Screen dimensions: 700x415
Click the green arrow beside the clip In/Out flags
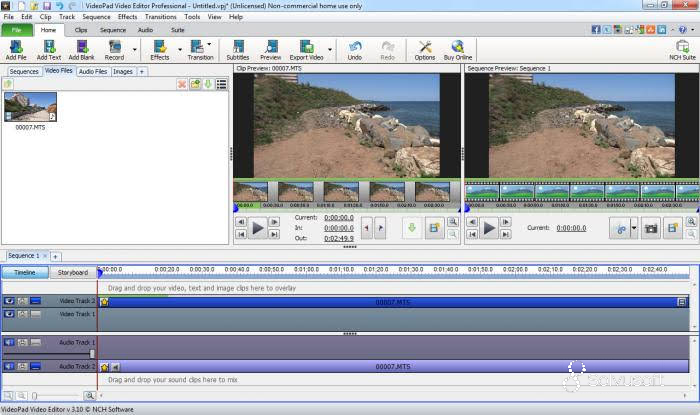[412, 228]
